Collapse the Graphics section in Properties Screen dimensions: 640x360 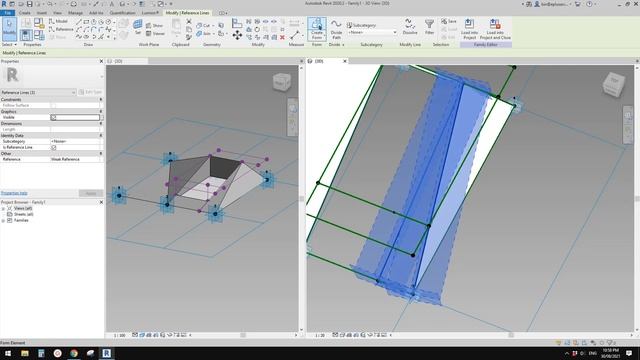101,111
